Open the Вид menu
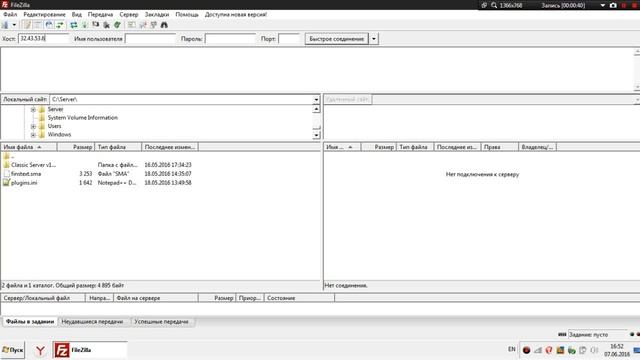 [x=77, y=14]
